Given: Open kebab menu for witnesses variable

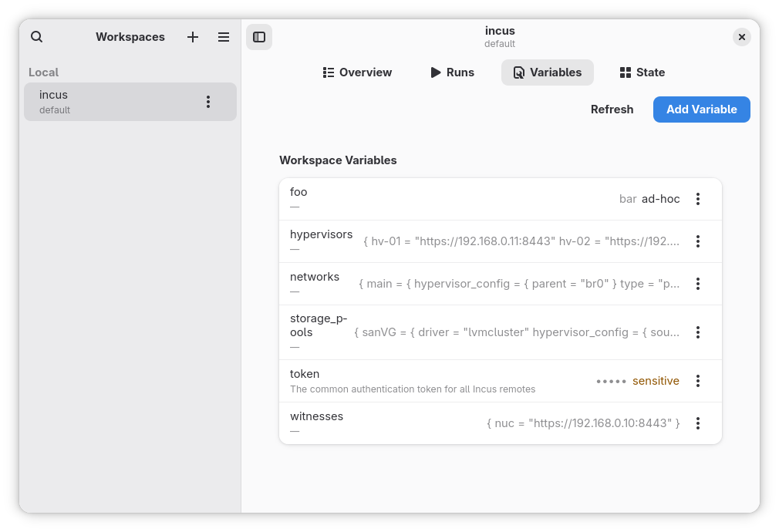Looking at the screenshot, I should click(698, 423).
